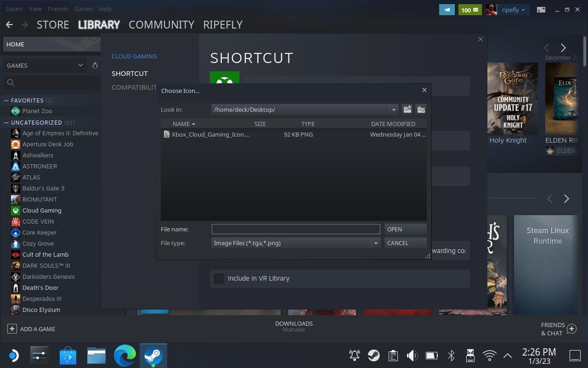Click the create new folder icon
The image size is (588, 368).
421,109
